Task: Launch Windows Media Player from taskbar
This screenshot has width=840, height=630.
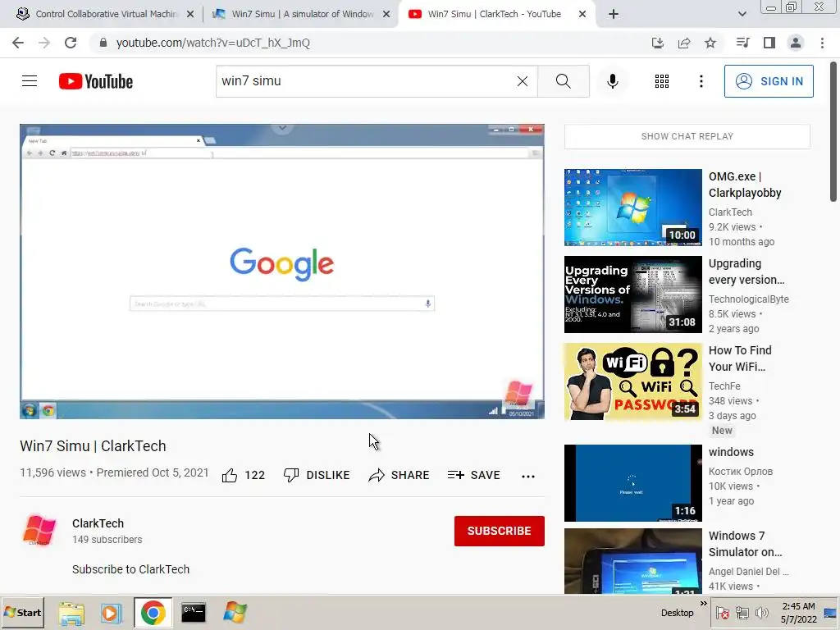Action: (x=111, y=613)
